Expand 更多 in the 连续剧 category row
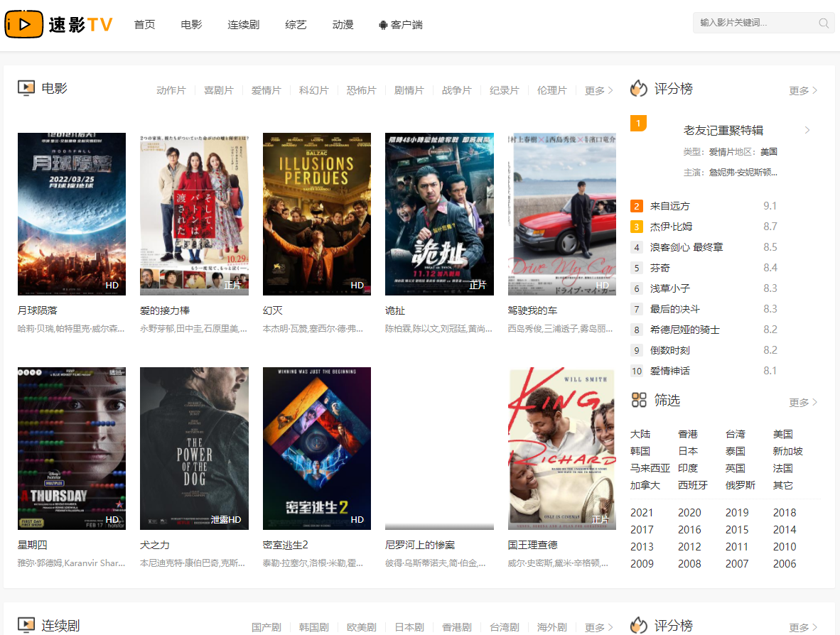This screenshot has height=635, width=840. click(598, 627)
